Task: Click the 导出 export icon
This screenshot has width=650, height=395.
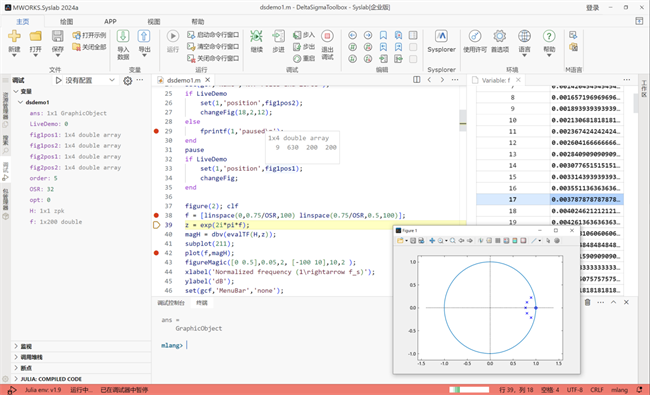Action: tap(144, 36)
